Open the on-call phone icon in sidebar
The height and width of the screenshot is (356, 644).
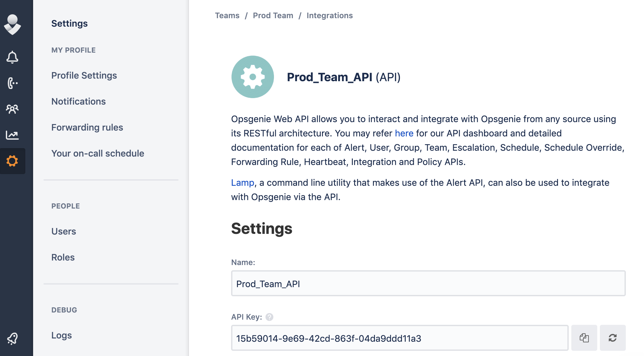[x=12, y=83]
